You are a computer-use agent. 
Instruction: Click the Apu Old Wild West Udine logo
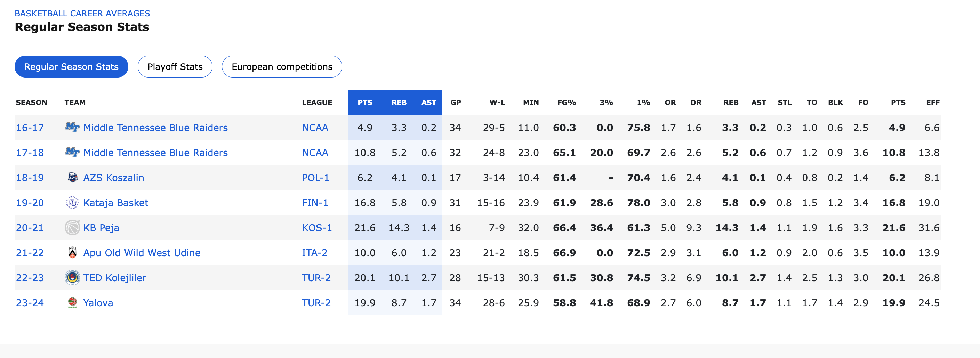(72, 253)
